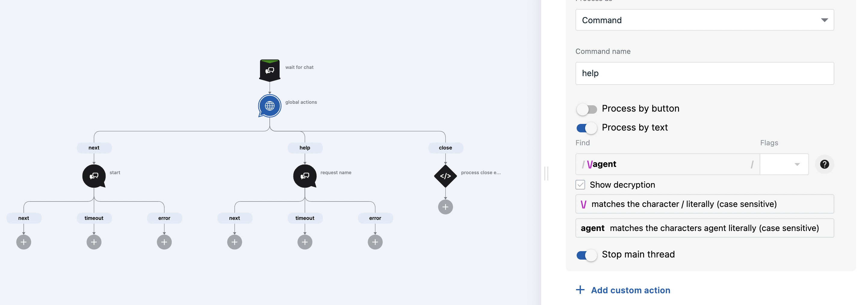Click the 'request name' node label
This screenshot has width=868, height=305.
coord(336,172)
